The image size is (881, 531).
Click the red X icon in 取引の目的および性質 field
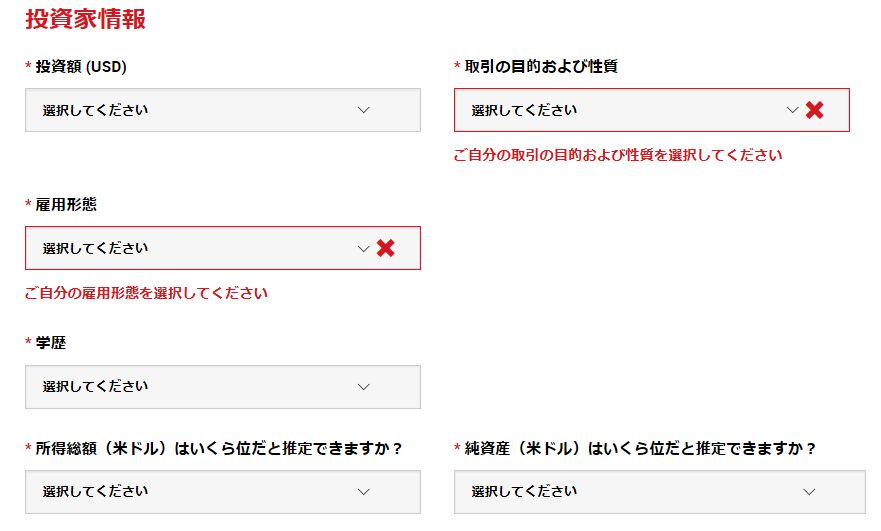coord(814,110)
